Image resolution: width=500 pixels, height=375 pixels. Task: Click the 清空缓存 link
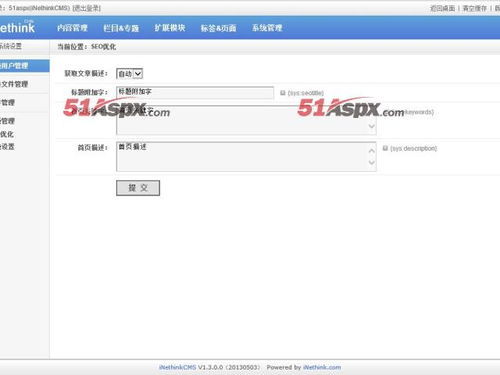475,8
